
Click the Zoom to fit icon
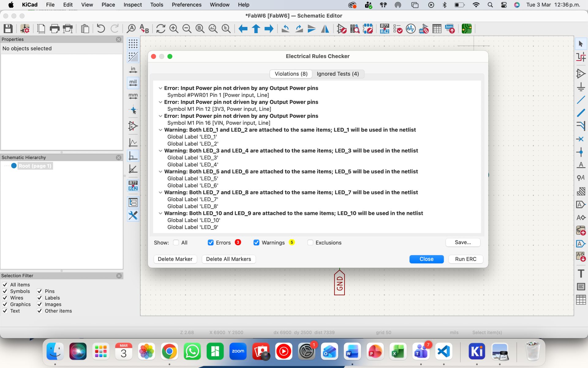coord(200,29)
